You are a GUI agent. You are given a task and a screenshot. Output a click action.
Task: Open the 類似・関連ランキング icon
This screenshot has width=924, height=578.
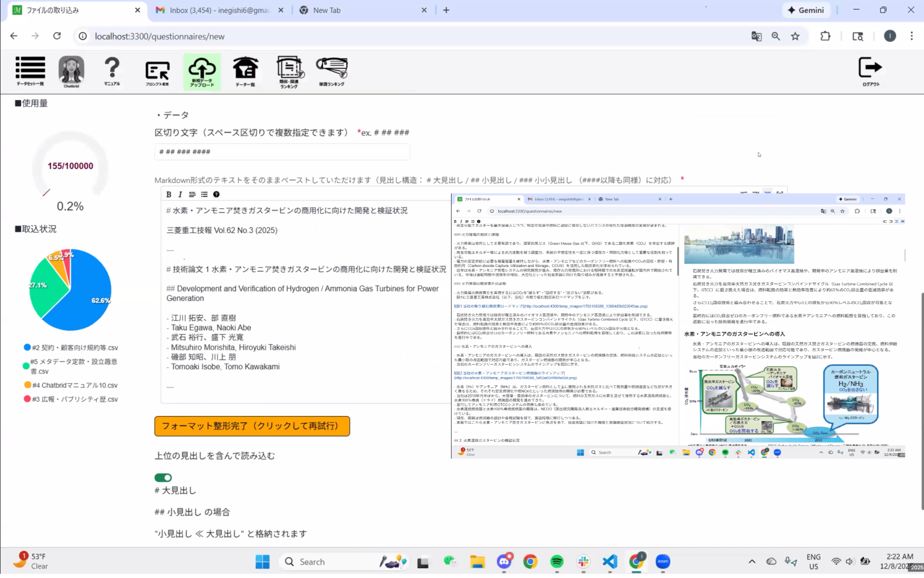tap(289, 71)
